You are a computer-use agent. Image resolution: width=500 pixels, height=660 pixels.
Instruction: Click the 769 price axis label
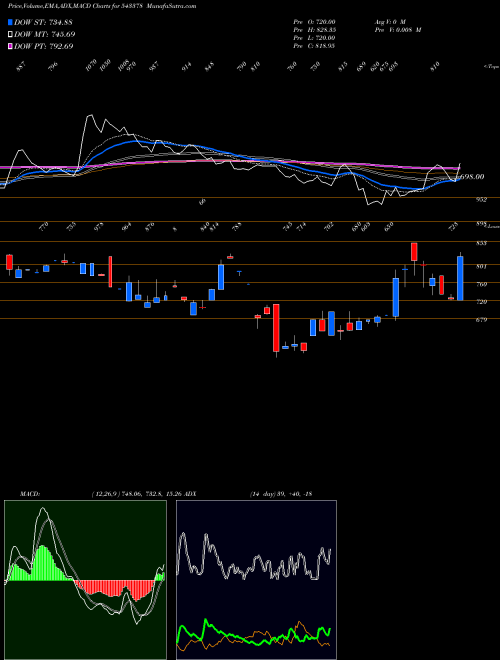(x=481, y=284)
